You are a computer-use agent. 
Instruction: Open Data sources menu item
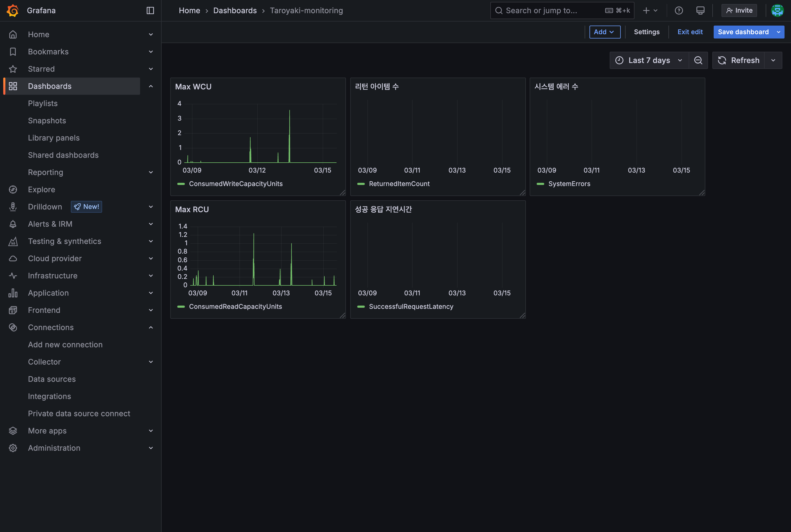[x=52, y=379]
